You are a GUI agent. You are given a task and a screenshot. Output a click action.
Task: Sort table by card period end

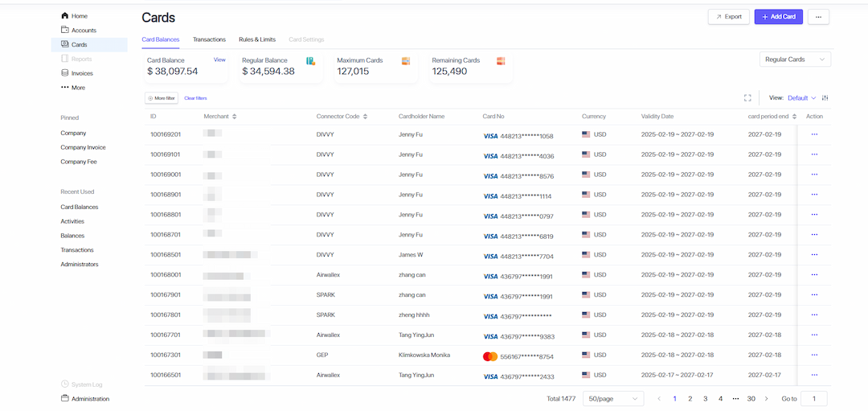(794, 117)
